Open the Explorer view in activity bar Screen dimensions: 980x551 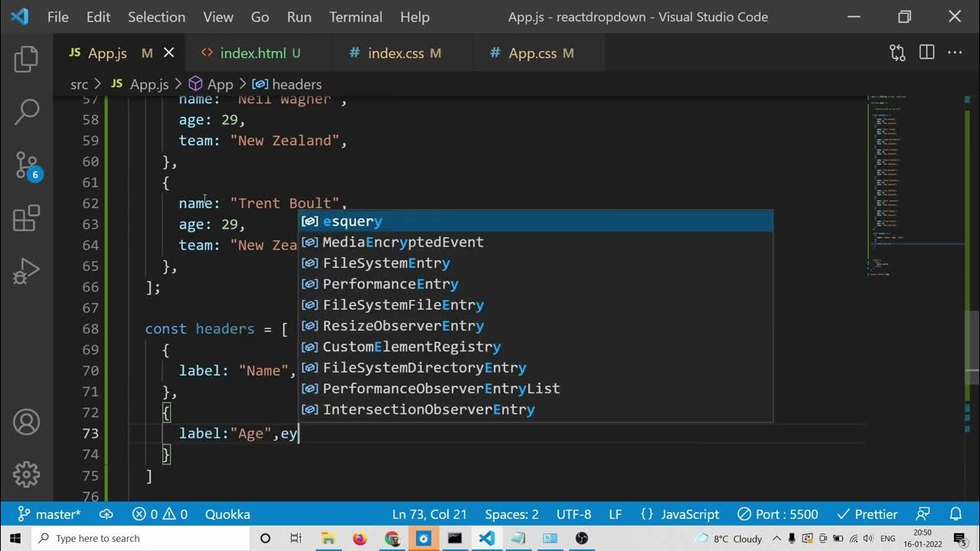(26, 60)
